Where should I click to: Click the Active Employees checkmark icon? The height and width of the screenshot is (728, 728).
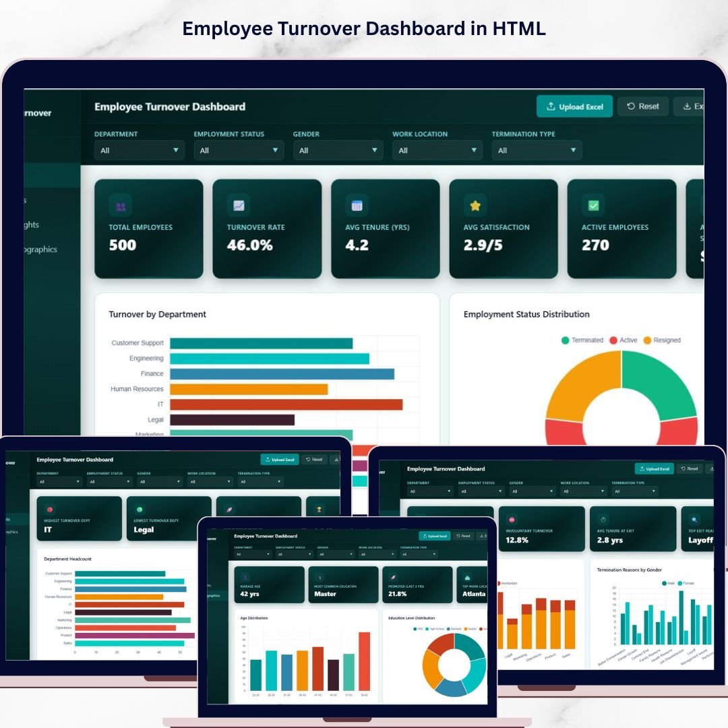pyautogui.click(x=593, y=206)
